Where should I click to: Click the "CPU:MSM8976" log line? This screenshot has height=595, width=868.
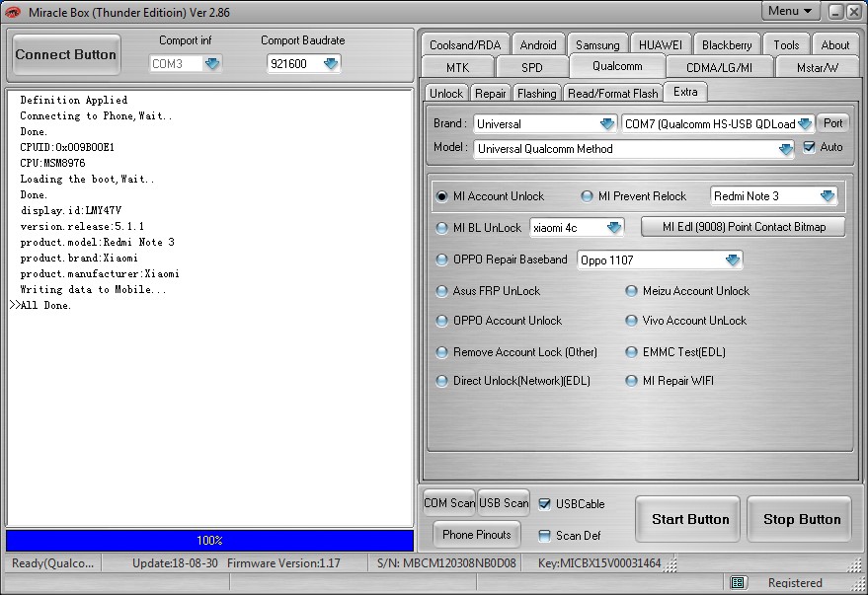coord(52,163)
